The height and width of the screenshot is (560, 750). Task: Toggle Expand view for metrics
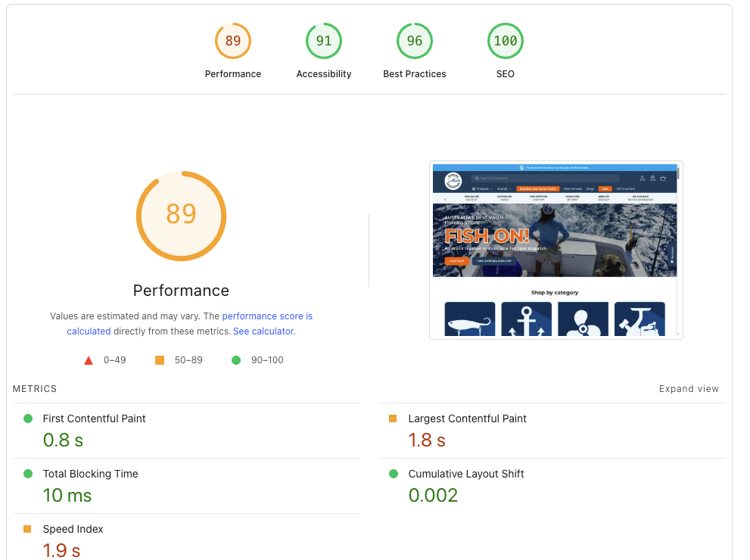(x=689, y=389)
